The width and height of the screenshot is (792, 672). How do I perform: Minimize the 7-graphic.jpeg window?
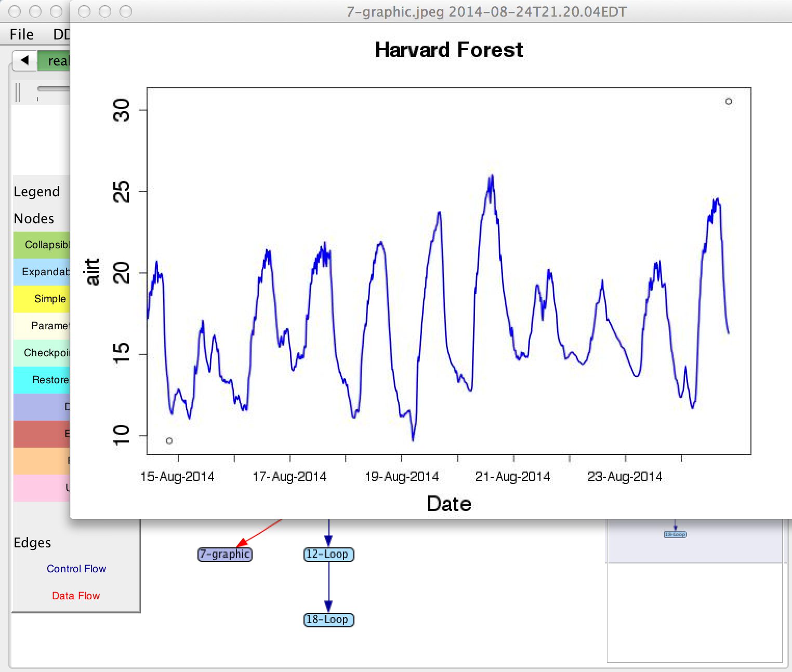point(105,11)
